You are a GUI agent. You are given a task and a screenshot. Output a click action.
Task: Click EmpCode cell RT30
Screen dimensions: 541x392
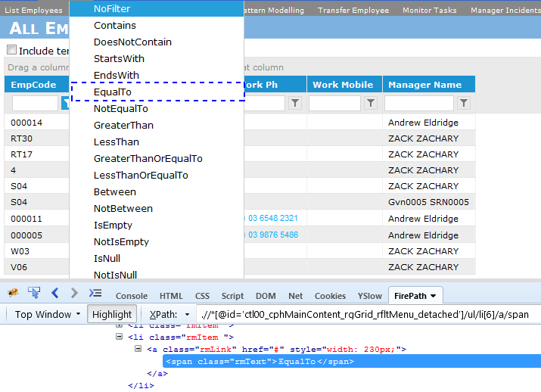21,138
